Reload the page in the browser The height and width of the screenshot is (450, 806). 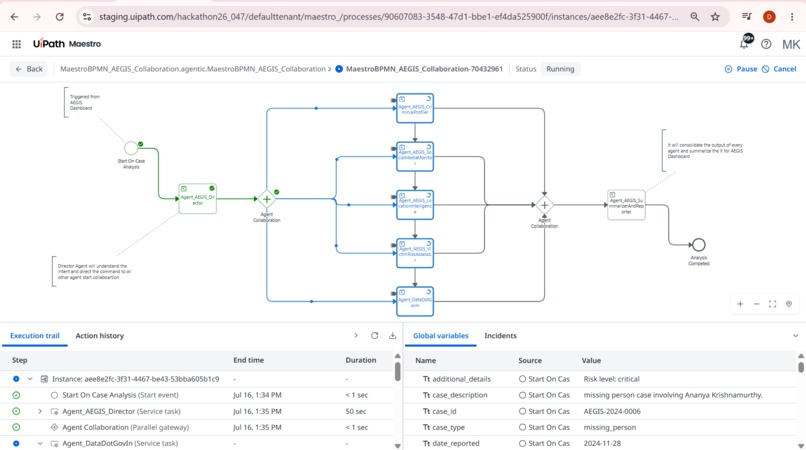[60, 17]
